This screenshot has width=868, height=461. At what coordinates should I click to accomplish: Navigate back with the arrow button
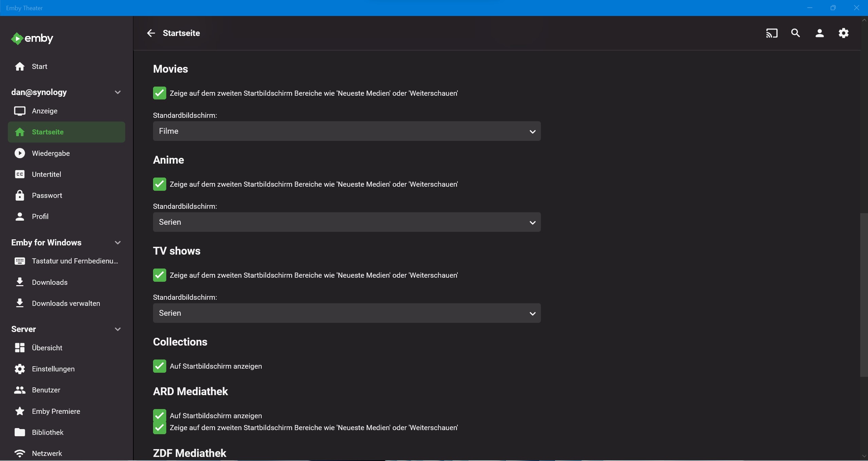click(x=150, y=33)
